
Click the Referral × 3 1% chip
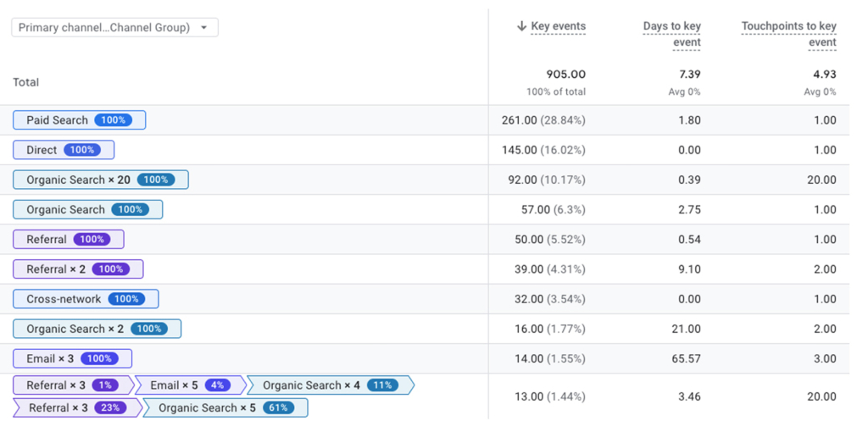(x=74, y=385)
